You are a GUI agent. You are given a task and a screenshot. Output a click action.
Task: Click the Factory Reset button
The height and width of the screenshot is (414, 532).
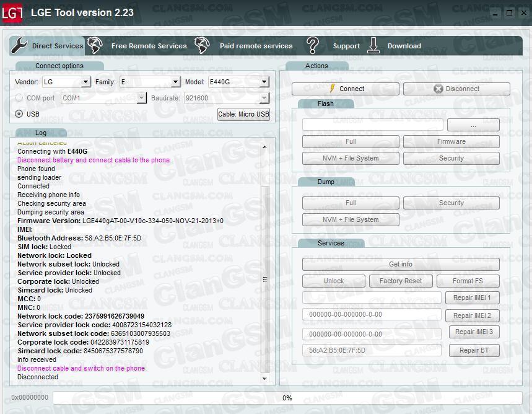(x=401, y=281)
